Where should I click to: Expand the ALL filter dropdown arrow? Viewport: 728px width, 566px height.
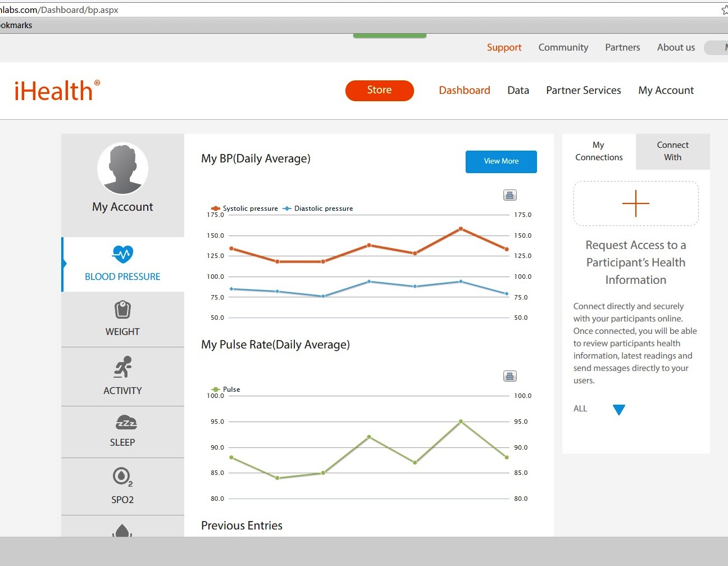(x=619, y=410)
